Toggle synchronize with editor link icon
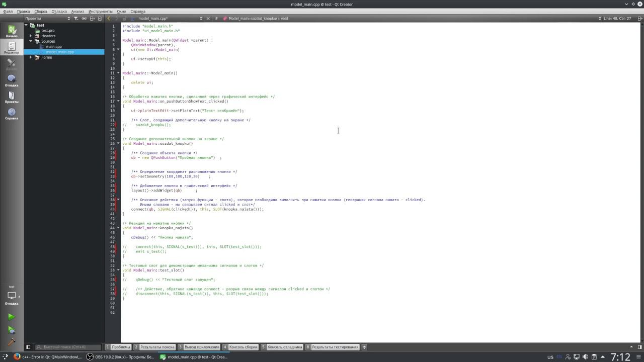The height and width of the screenshot is (362, 644). [x=84, y=19]
